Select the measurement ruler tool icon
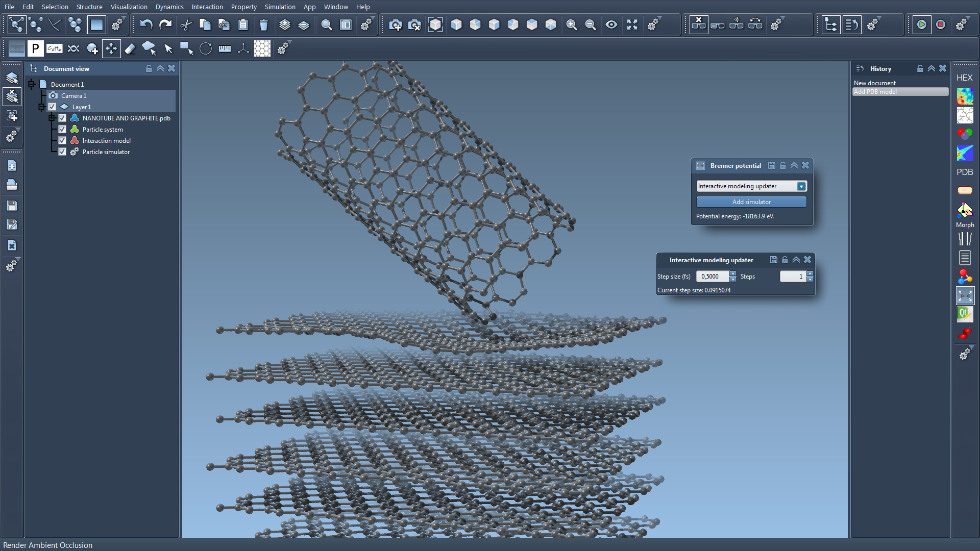 click(225, 49)
